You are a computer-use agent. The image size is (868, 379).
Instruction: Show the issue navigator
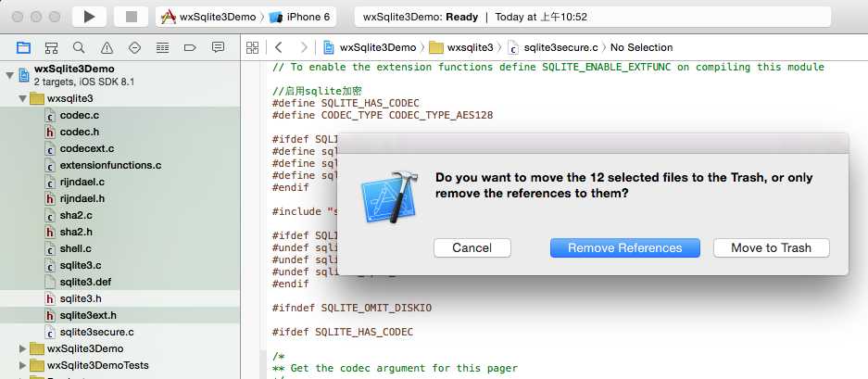[x=107, y=47]
